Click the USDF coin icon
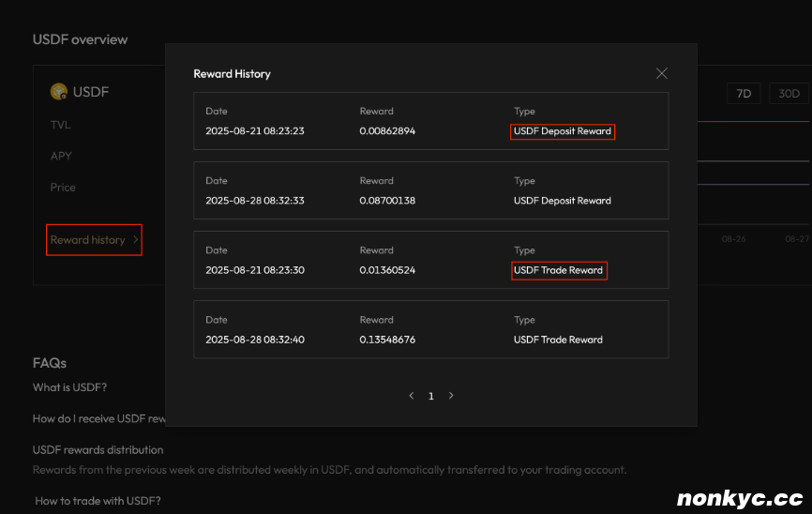 click(59, 92)
